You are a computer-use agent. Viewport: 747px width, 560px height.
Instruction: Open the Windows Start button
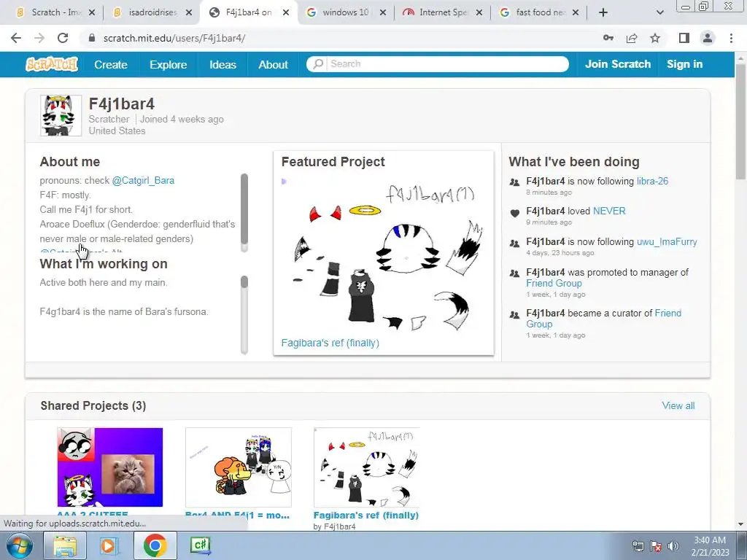19,545
